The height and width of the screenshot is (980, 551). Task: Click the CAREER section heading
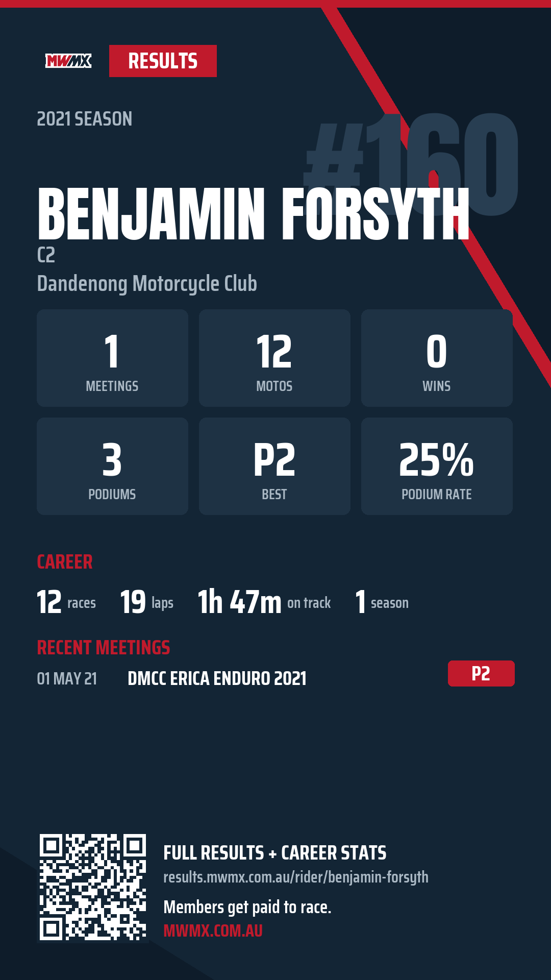(65, 562)
